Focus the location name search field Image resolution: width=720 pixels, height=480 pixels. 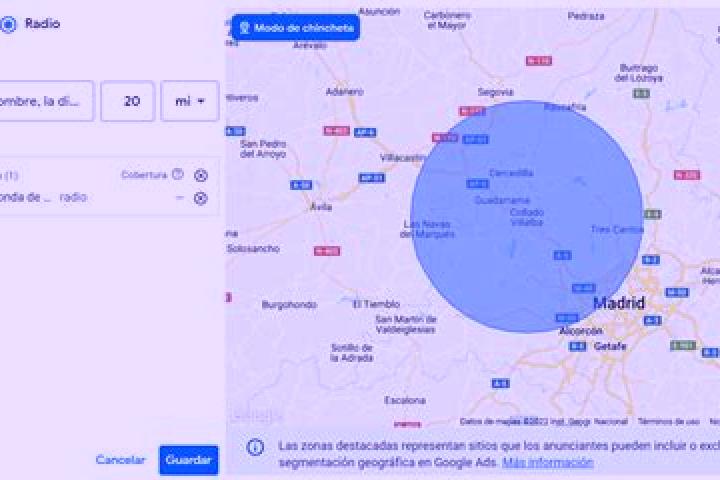coord(46,101)
